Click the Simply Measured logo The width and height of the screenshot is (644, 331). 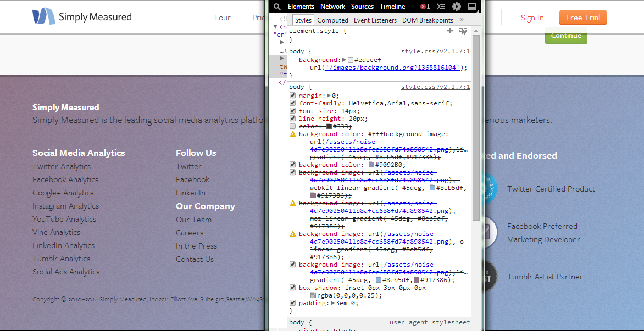(82, 16)
